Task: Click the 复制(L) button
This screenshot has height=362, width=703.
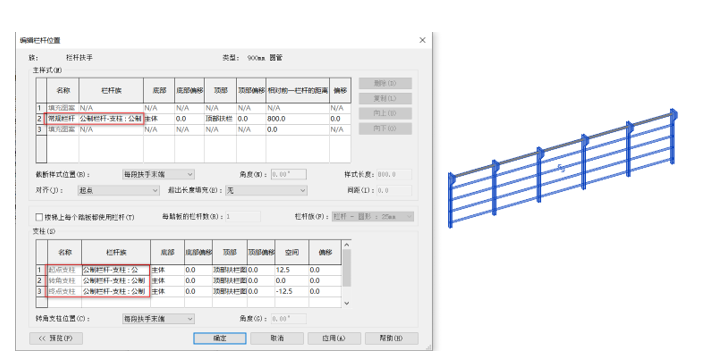Action: 385,98
